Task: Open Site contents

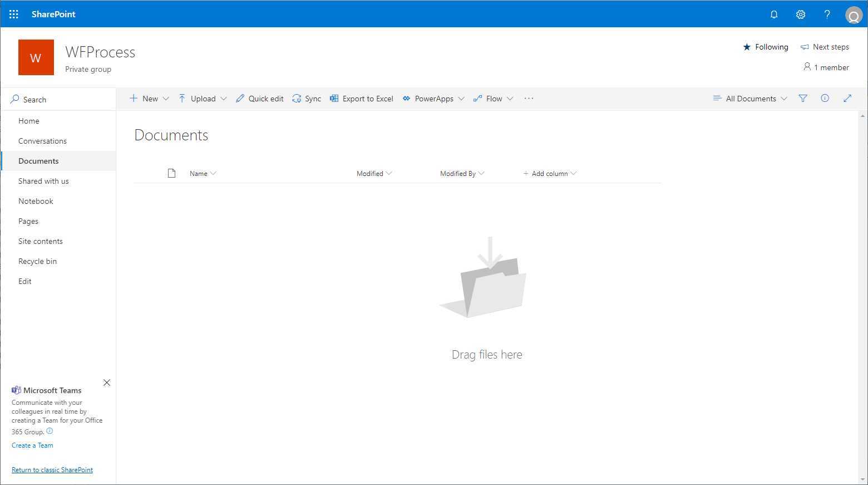Action: click(41, 241)
